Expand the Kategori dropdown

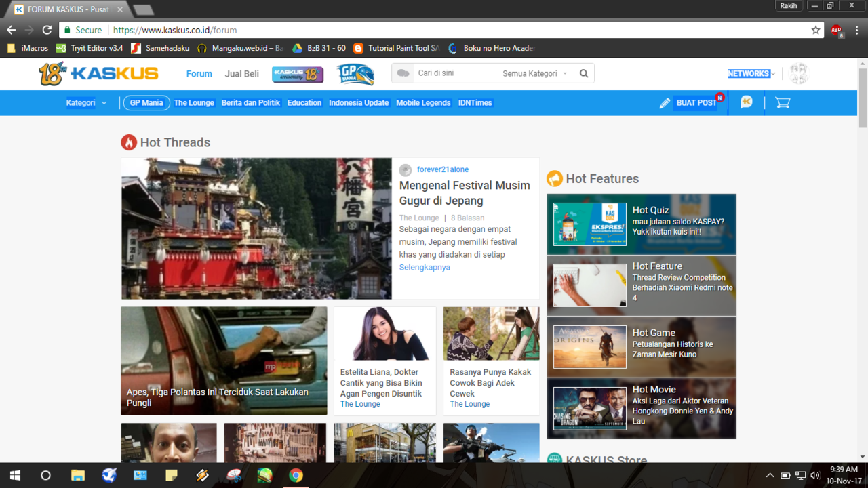(x=86, y=103)
